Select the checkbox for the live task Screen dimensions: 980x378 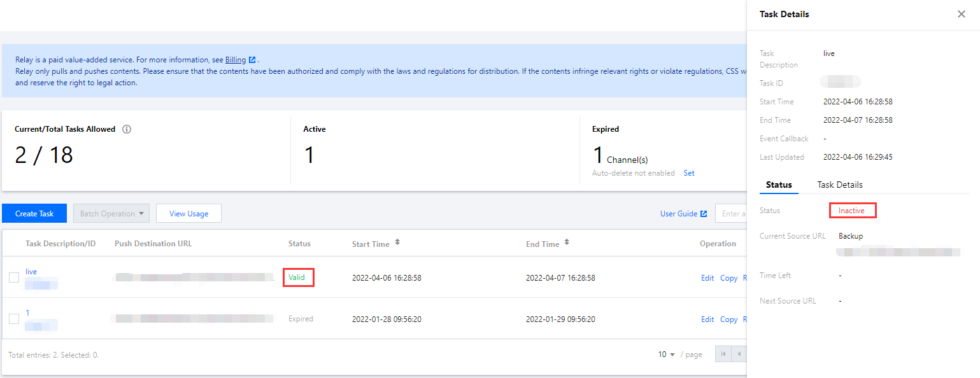pos(14,277)
